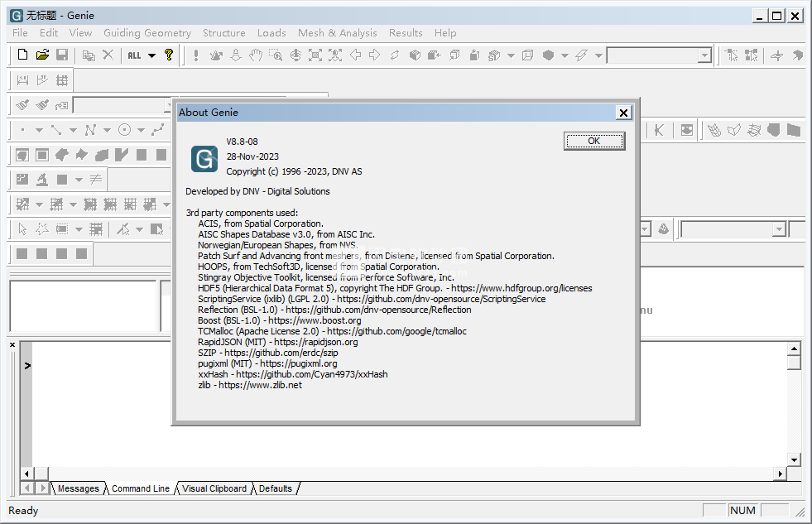Click the Save floppy disk icon

tap(62, 55)
